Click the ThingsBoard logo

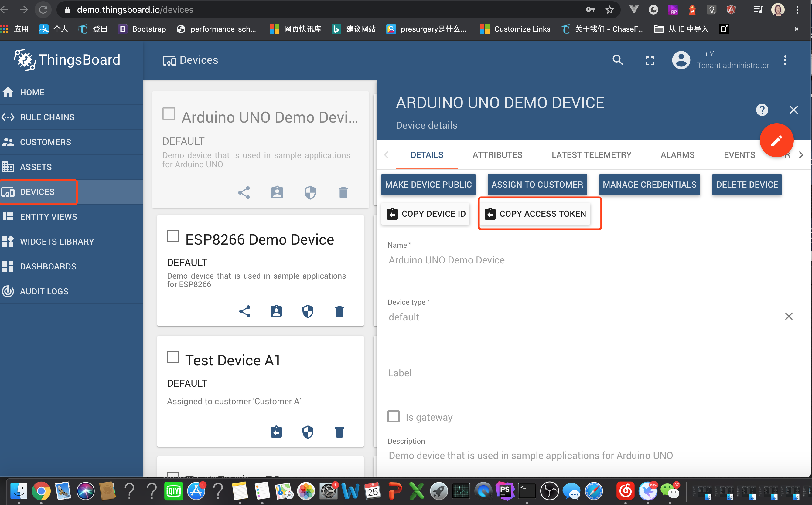click(67, 60)
